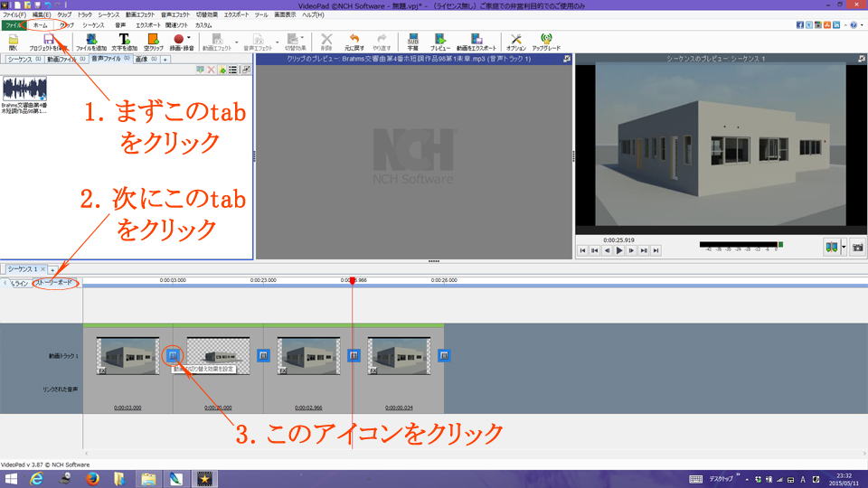The height and width of the screenshot is (488, 868).
Task: Add new bin tab with plus
Action: coord(165,60)
